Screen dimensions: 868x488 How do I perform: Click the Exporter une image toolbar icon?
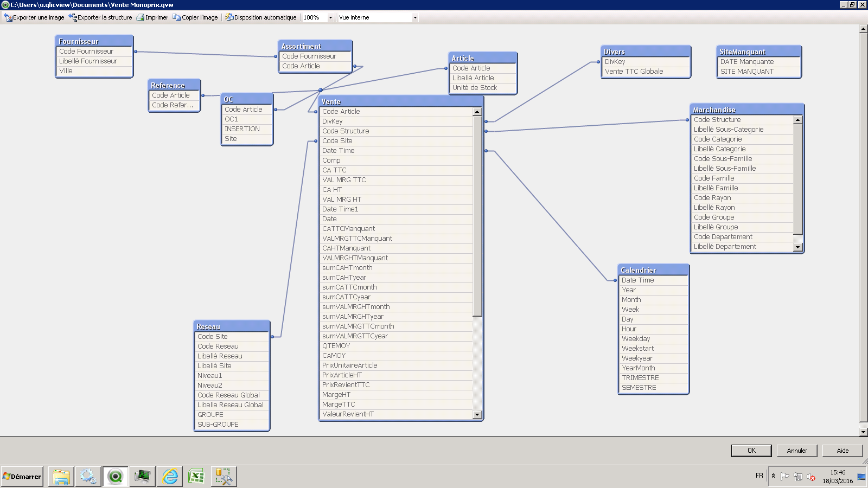[8, 17]
